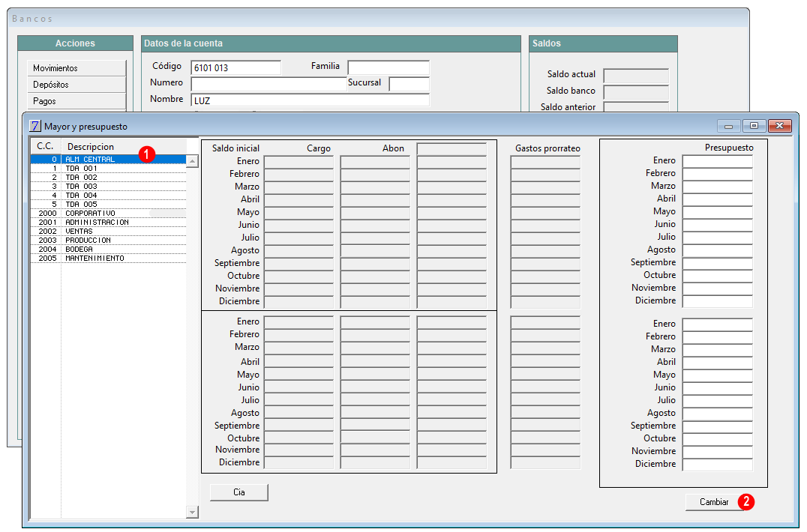Maximize the Mayor y presupuesto window
Screen dimensions: 807x532
click(x=754, y=126)
